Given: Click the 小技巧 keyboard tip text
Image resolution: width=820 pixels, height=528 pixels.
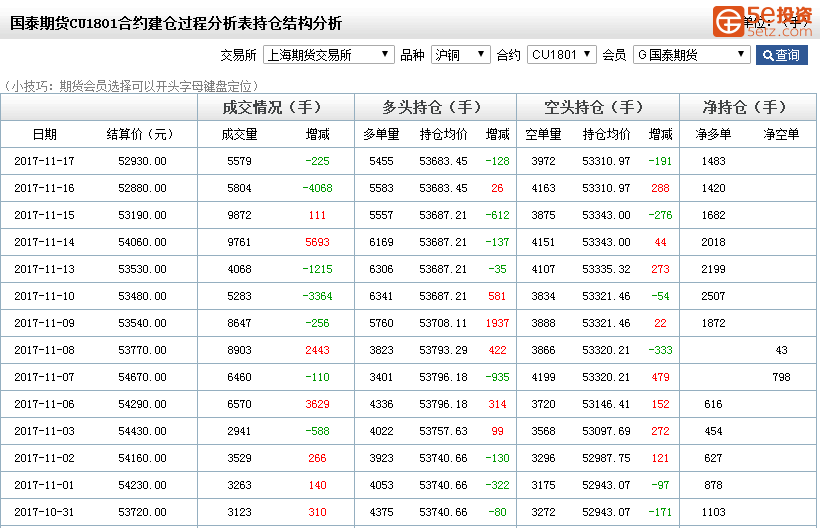Looking at the screenshot, I should tap(131, 86).
